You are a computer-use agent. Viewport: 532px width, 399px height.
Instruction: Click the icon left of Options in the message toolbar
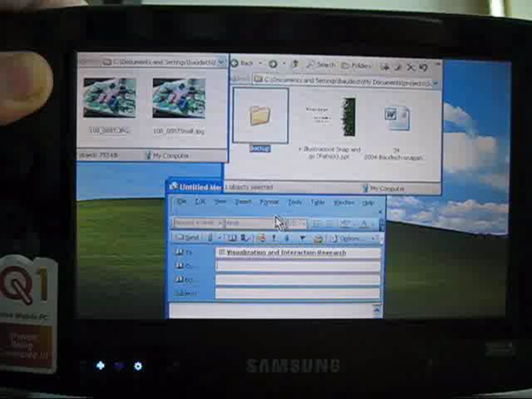tap(318, 239)
